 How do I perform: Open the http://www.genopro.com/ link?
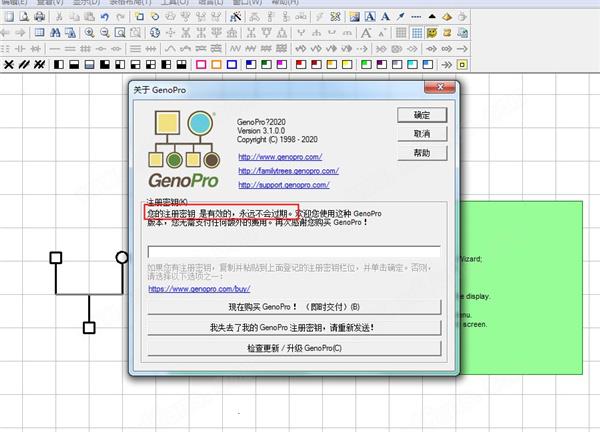[x=280, y=157]
